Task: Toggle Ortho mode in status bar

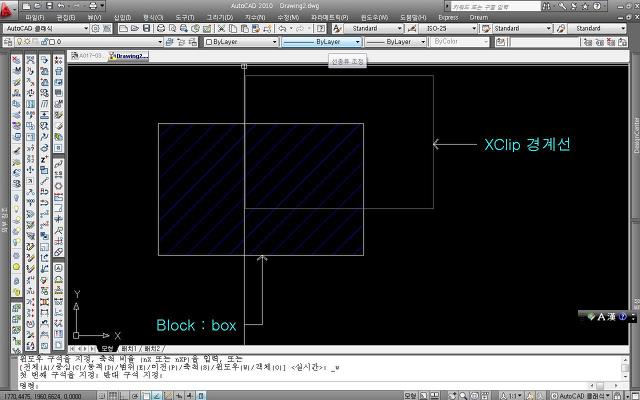Action: 123,396
